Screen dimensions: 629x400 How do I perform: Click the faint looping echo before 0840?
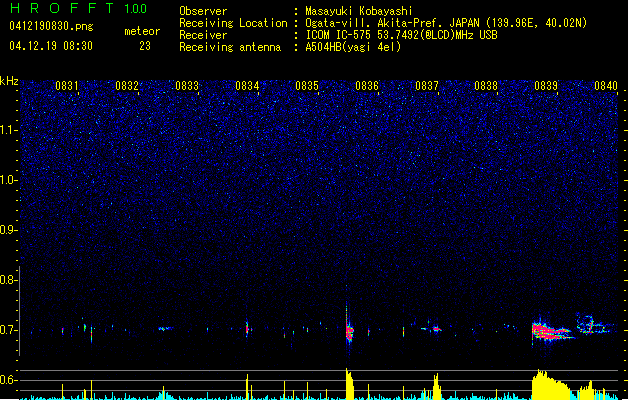(595, 325)
